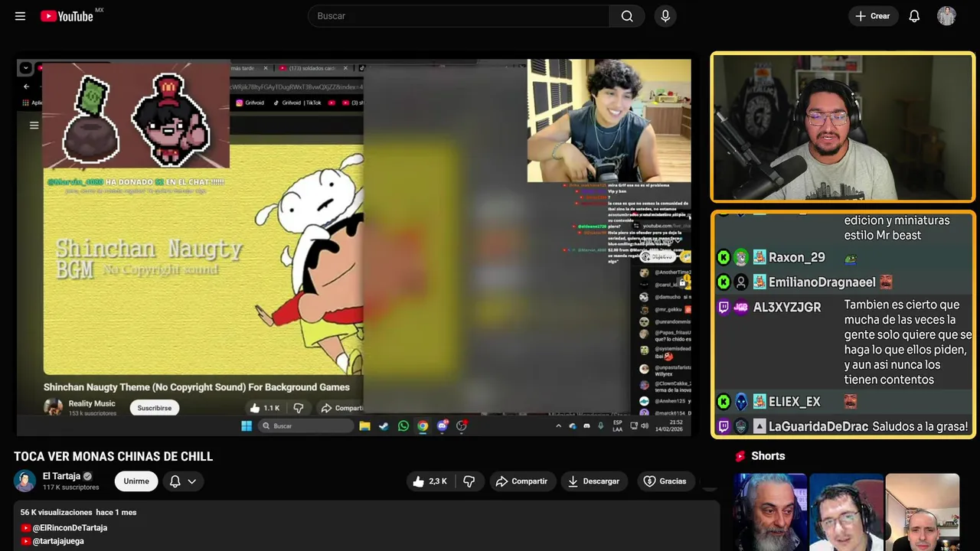This screenshot has height=551, width=980.
Task: Open Chrome in the embedded taskbar
Action: pyautogui.click(x=423, y=425)
